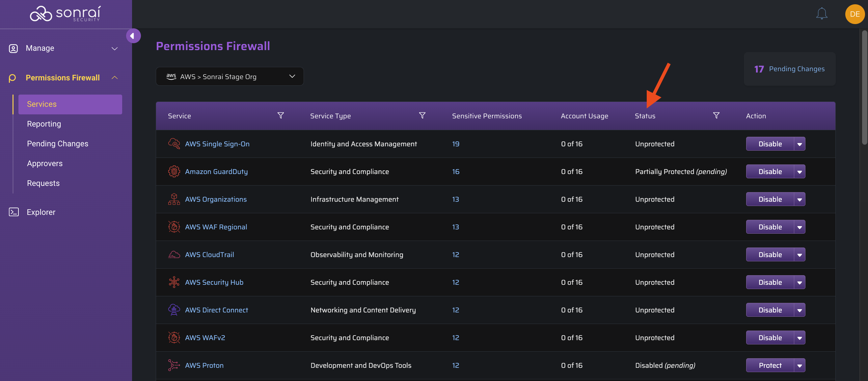Click the Sensitive Permissions column header

point(487,116)
